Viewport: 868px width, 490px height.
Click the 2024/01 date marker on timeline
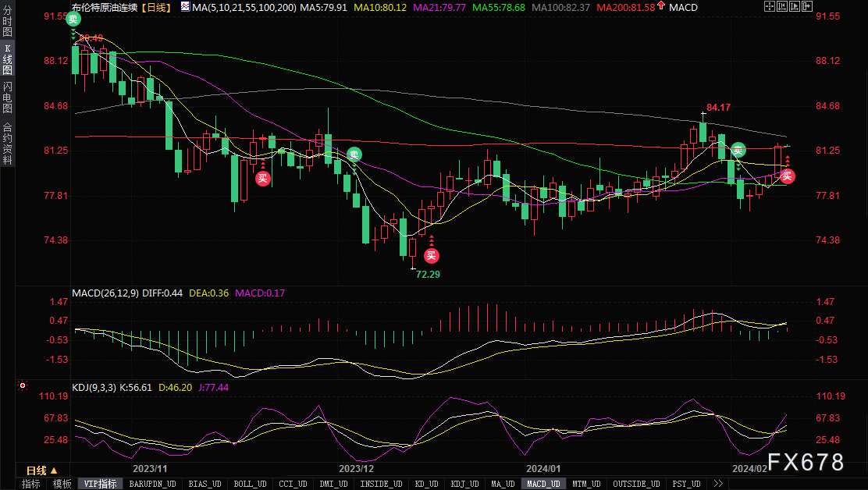pyautogui.click(x=543, y=468)
